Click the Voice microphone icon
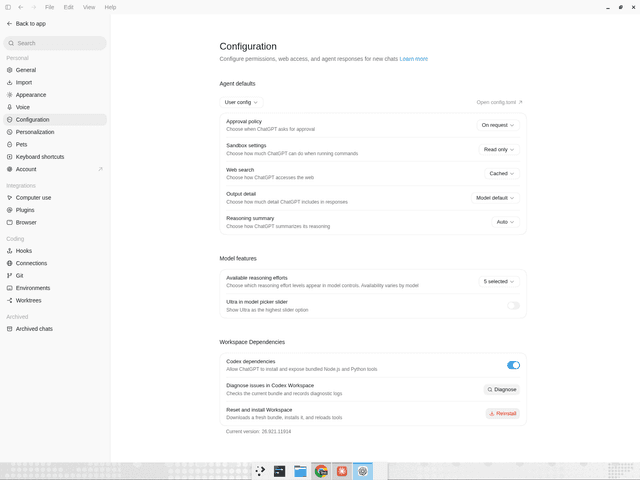 click(x=10, y=107)
